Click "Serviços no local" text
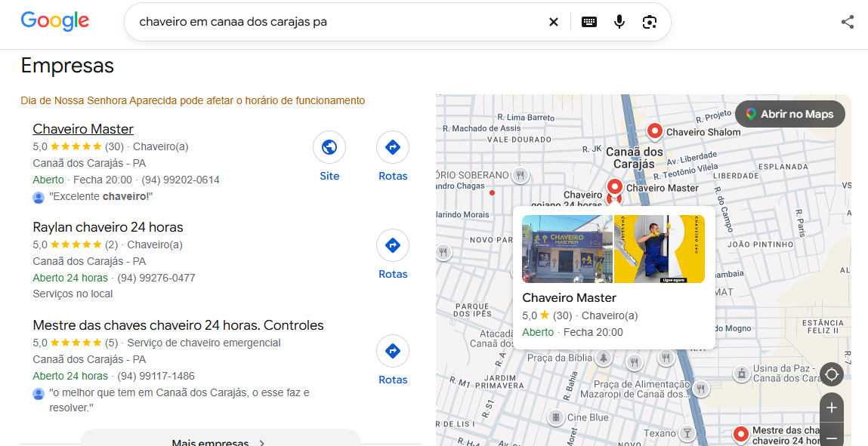This screenshot has height=446, width=868. tap(73, 294)
